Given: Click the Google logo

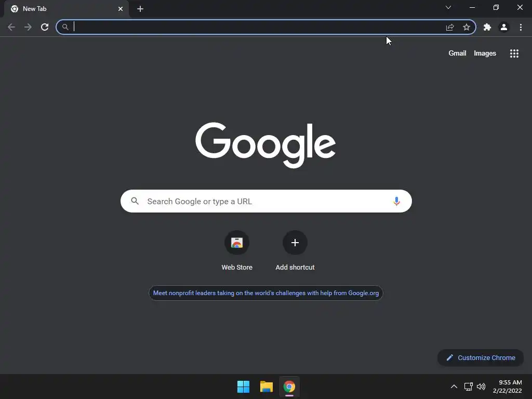Looking at the screenshot, I should coord(265,144).
